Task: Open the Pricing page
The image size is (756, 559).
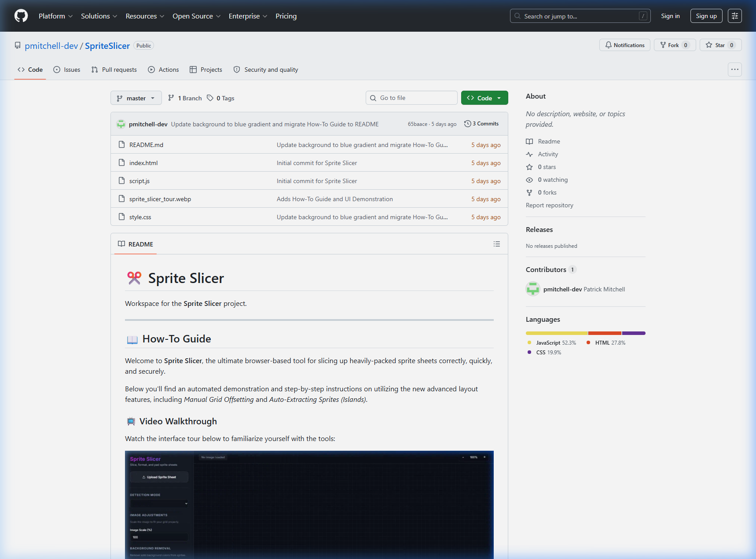Action: click(x=286, y=16)
